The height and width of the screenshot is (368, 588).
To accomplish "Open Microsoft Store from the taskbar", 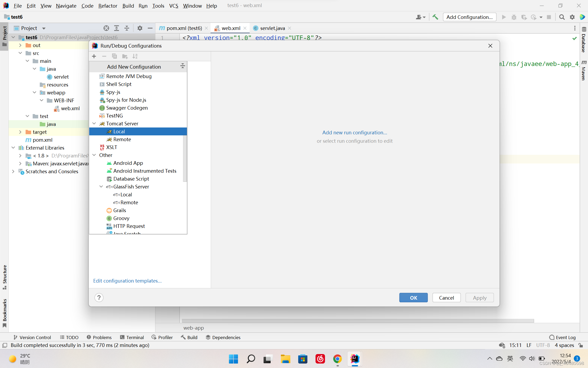I will pos(303,359).
